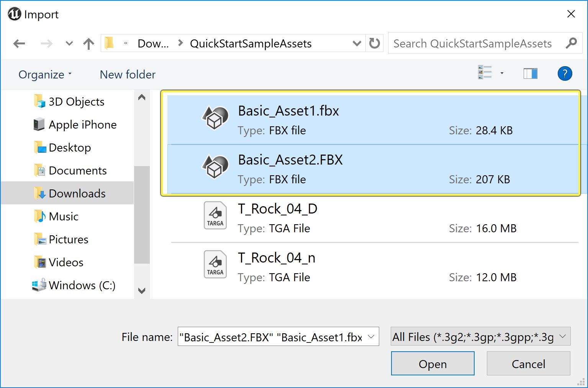
Task: Click the search magnifier icon
Action: tap(571, 43)
